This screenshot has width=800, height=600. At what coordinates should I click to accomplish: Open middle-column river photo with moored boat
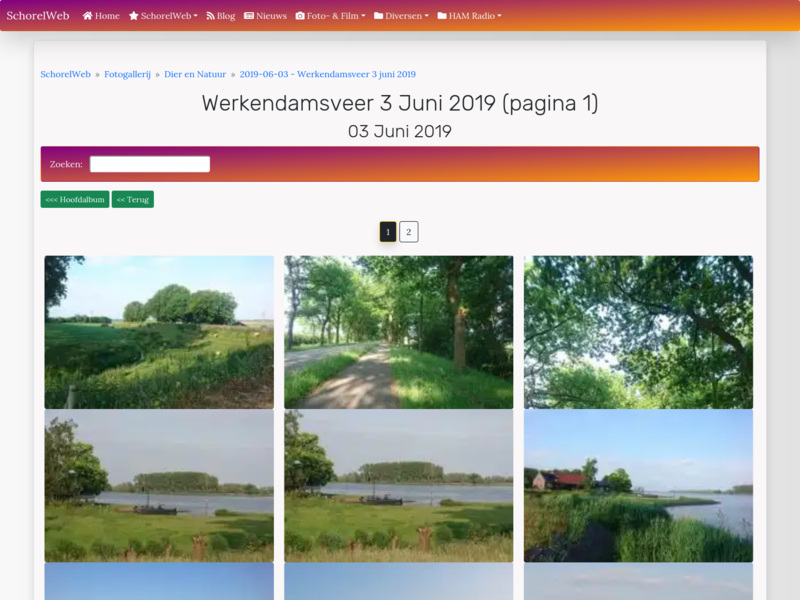[398, 486]
